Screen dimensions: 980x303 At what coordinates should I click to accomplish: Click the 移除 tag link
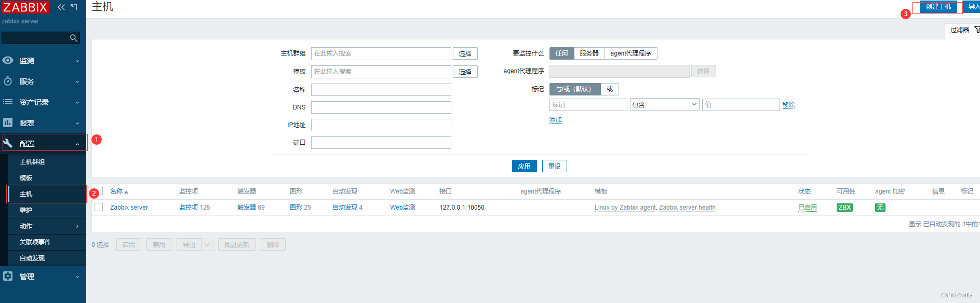tap(788, 105)
